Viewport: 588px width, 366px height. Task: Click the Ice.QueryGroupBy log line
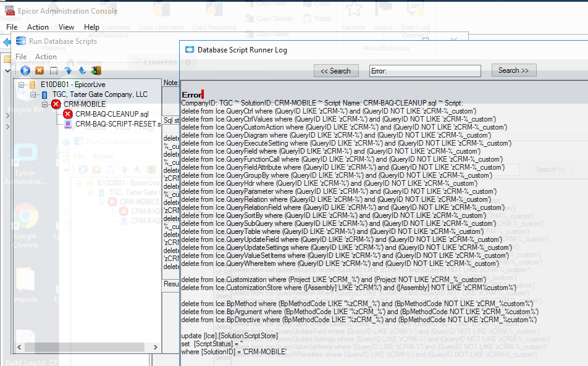(x=337, y=175)
